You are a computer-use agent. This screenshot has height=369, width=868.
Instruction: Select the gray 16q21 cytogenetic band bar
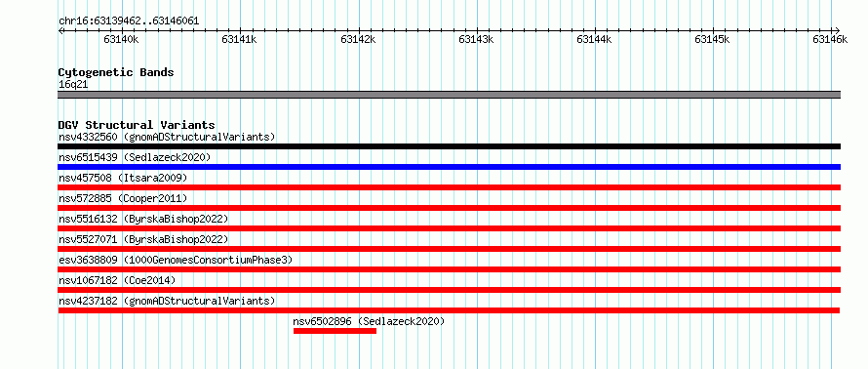pos(449,95)
